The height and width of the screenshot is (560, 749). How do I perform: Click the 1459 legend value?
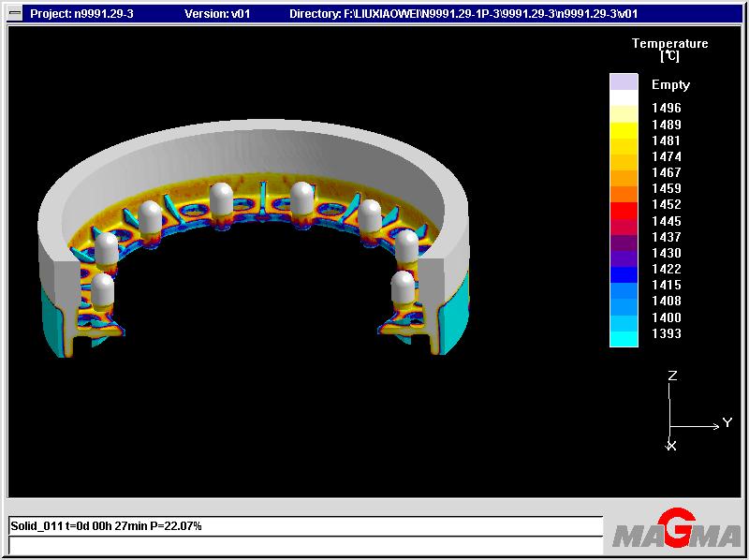[x=667, y=188]
